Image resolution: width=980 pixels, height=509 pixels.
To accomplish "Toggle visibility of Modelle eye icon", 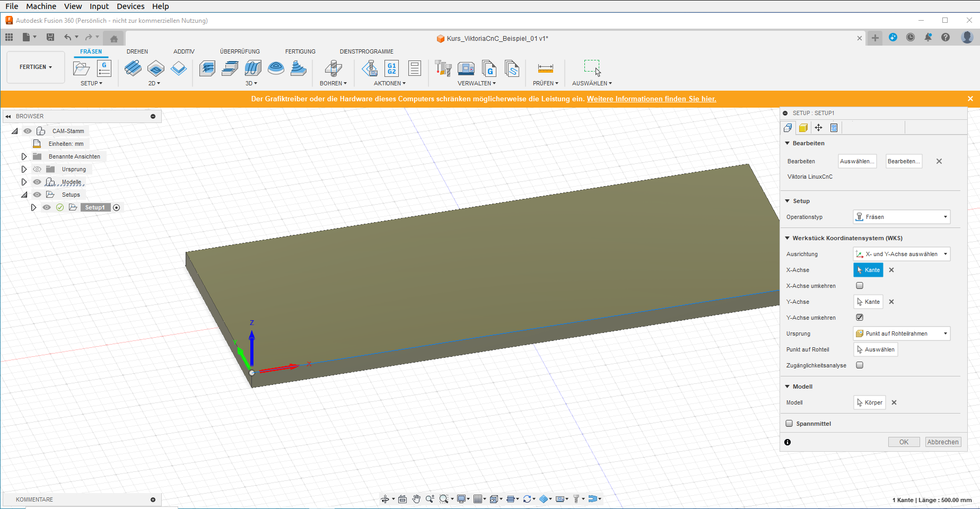I will pos(37,182).
